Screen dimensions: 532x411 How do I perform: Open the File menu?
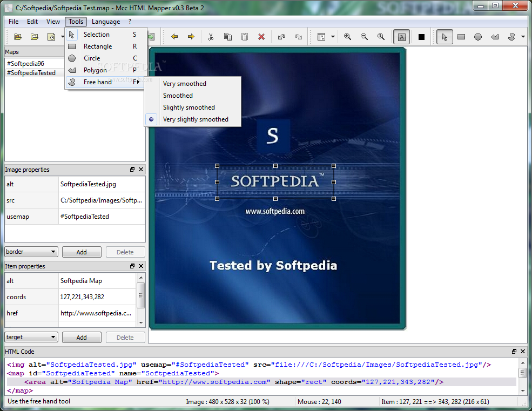click(x=14, y=22)
